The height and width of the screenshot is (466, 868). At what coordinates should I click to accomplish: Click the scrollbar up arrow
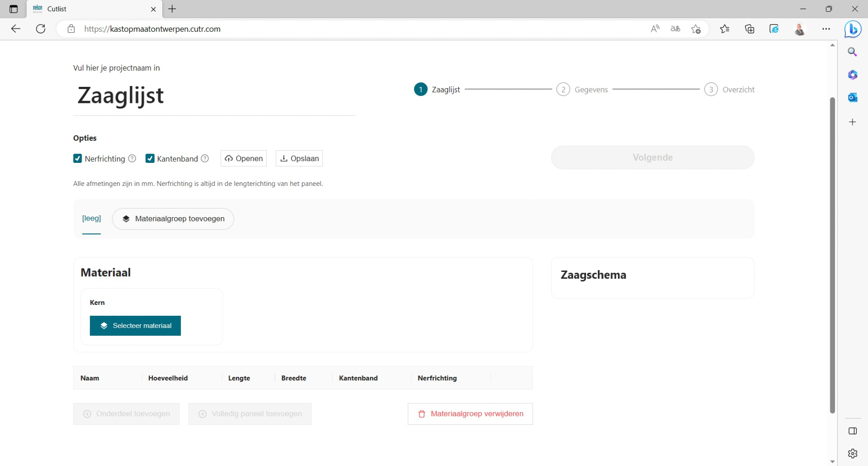(x=832, y=45)
